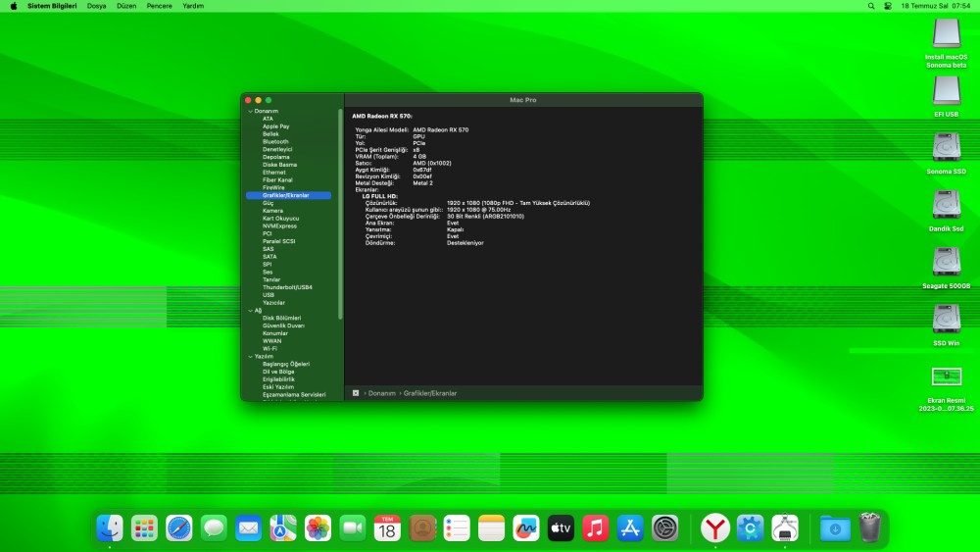Viewport: 980px width, 552px height.
Task: Launch the Yandex browser dock icon
Action: 715,528
